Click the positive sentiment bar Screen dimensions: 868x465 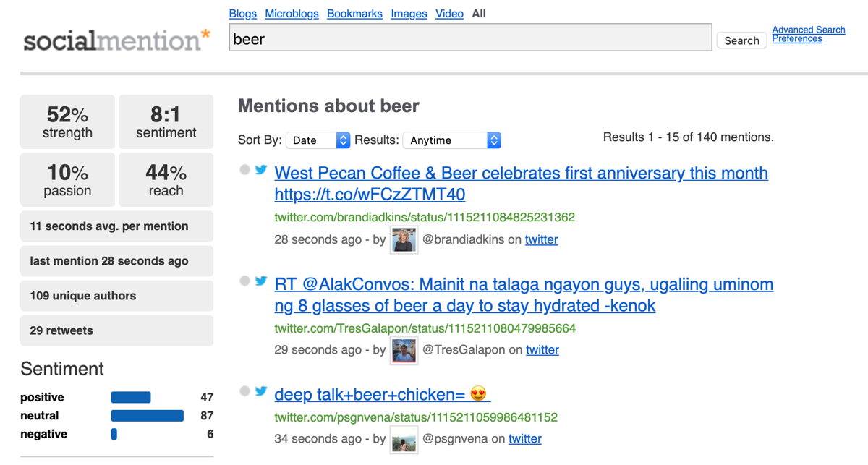point(131,397)
